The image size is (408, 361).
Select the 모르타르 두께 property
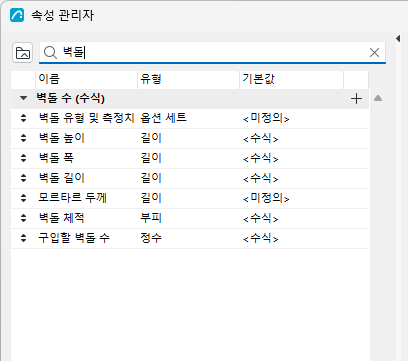[x=72, y=198]
